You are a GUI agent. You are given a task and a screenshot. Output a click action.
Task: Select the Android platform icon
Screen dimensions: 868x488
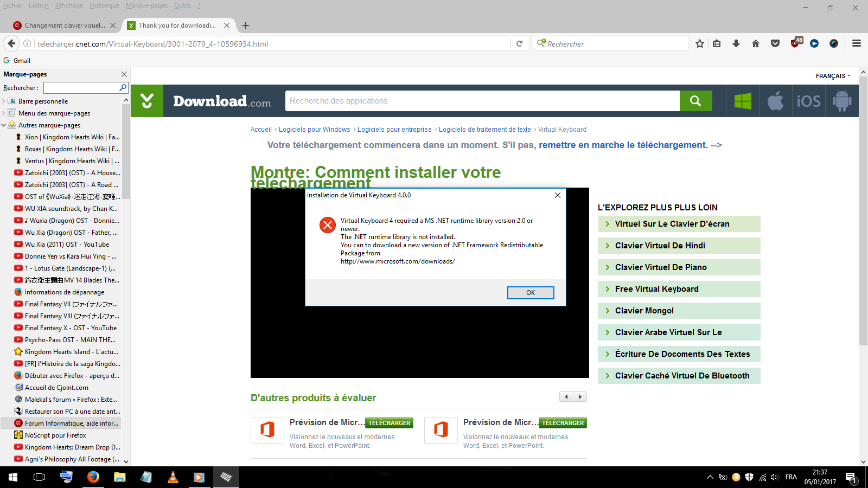pos(842,101)
